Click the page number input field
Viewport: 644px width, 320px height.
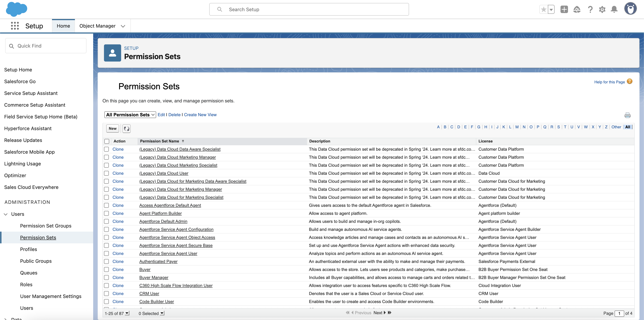(x=619, y=313)
